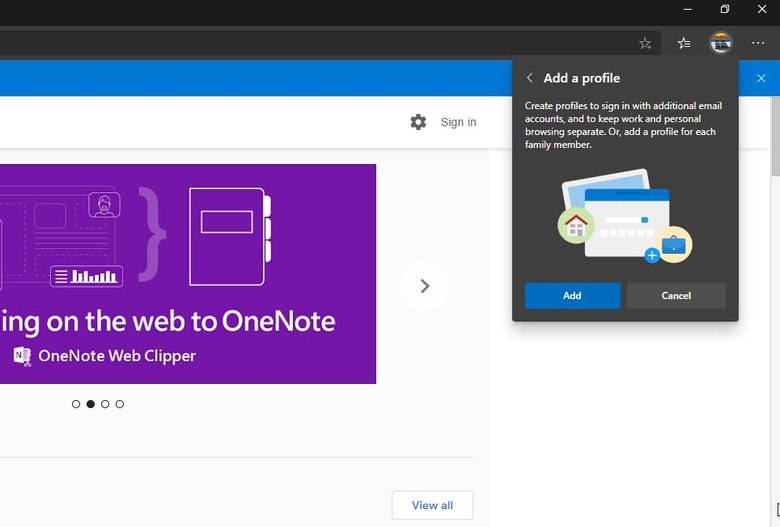
Task: Click the OneNote Web Clipper logo icon
Action: pos(22,356)
